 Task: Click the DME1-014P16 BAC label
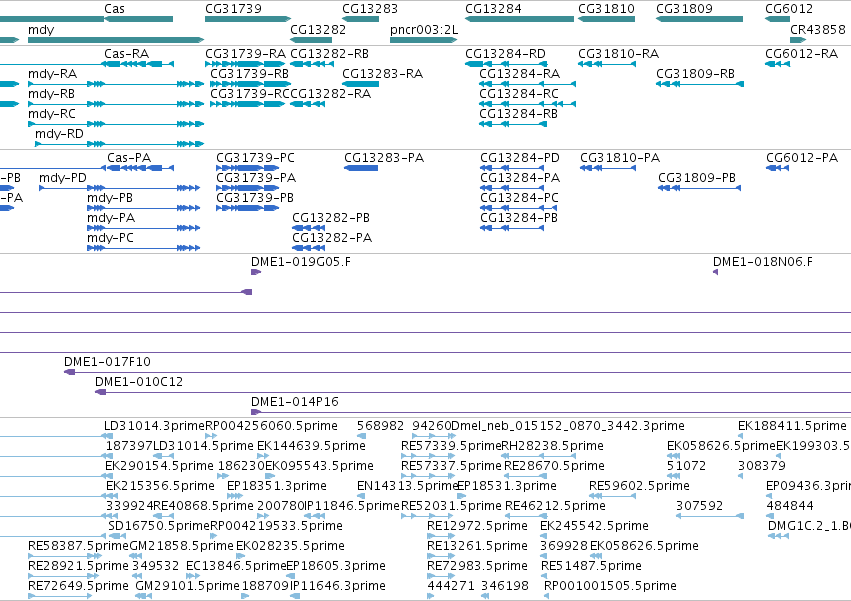coord(294,402)
